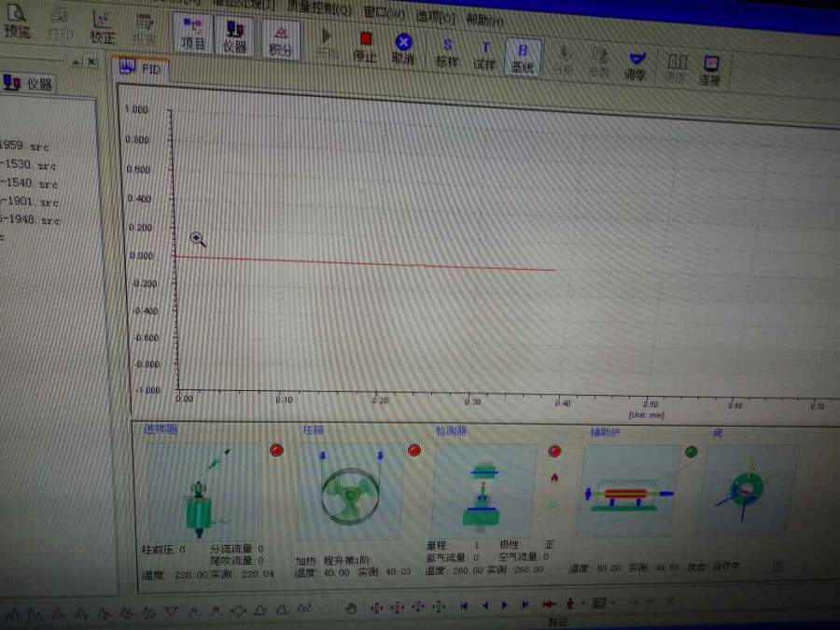Open the 辅助炉 section title link
The width and height of the screenshot is (840, 630).
[x=605, y=432]
